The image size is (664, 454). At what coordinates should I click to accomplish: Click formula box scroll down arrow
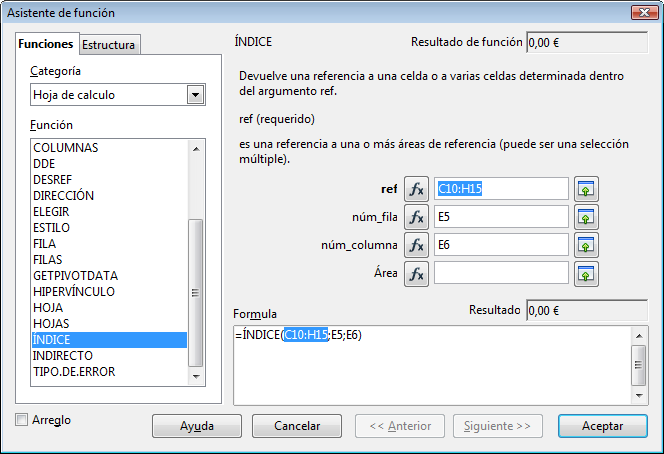point(639,396)
